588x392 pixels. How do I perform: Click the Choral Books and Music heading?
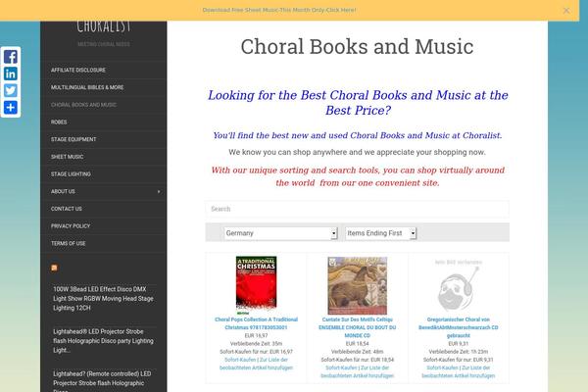pyautogui.click(x=357, y=47)
